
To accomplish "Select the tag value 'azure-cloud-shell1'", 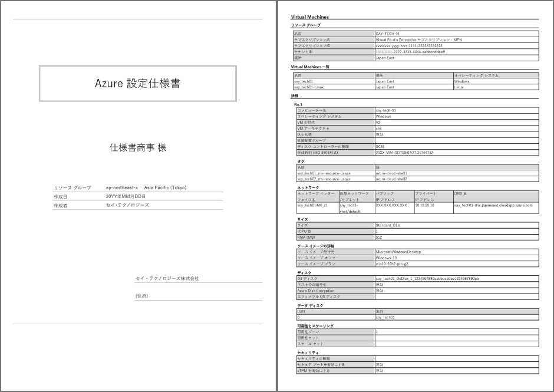I will pyautogui.click(x=391, y=173).
